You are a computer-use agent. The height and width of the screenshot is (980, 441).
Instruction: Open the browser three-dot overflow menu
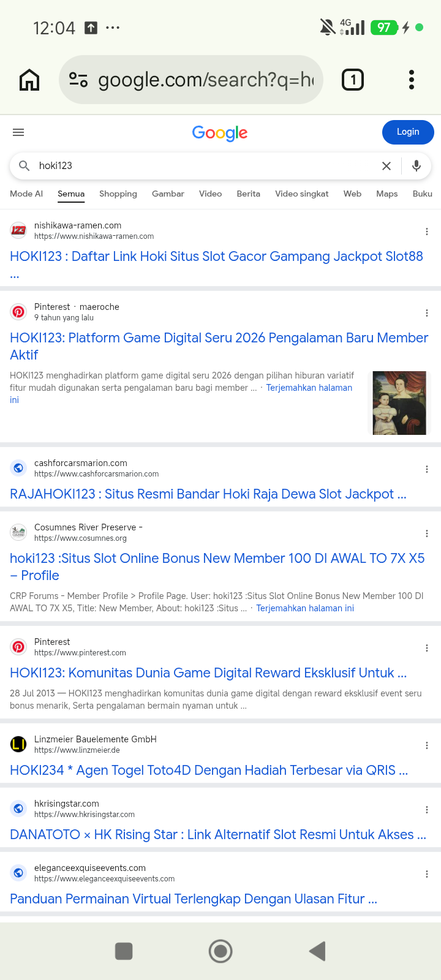[x=412, y=80]
